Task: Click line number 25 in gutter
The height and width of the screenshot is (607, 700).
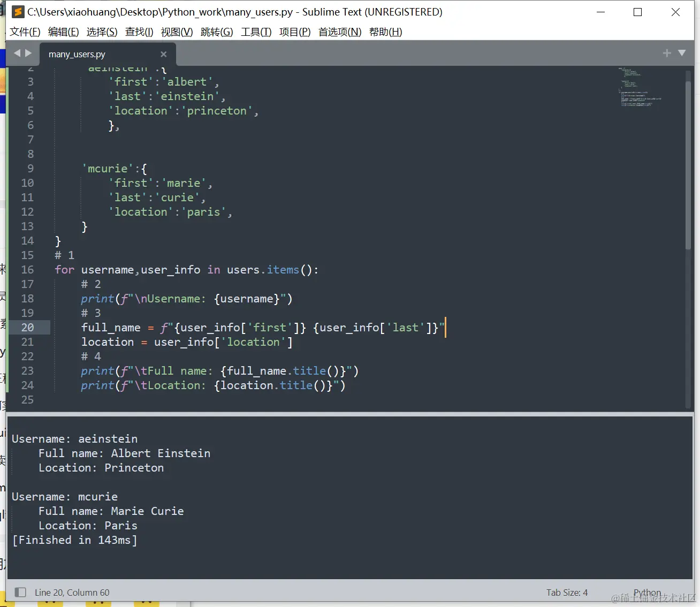Action: click(27, 400)
